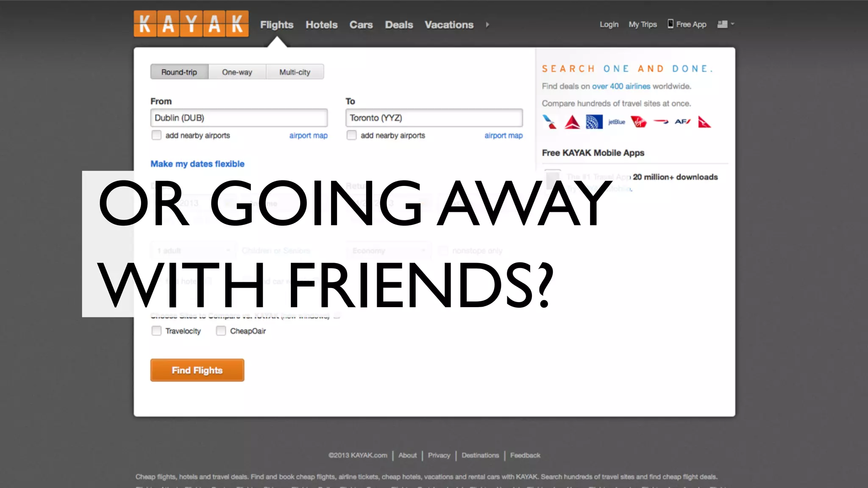This screenshot has width=868, height=488.
Task: Check the Travelocity compare box
Action: click(x=156, y=331)
